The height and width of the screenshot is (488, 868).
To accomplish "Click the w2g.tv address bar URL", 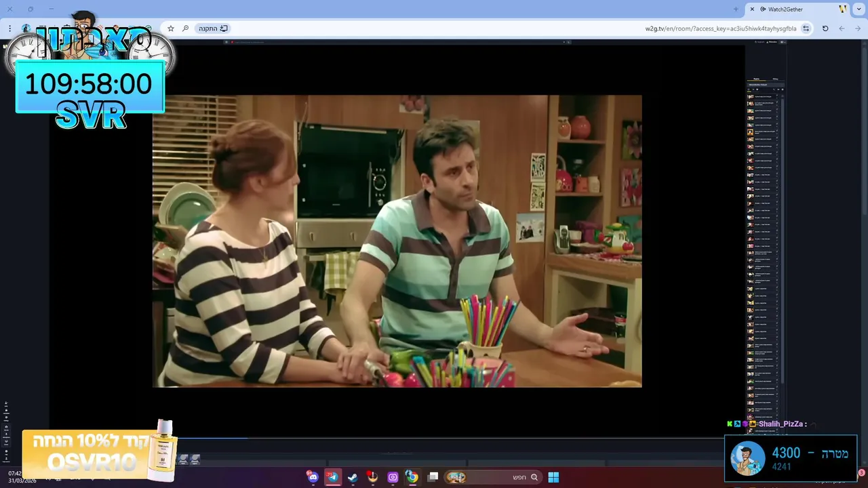I will 721,28.
